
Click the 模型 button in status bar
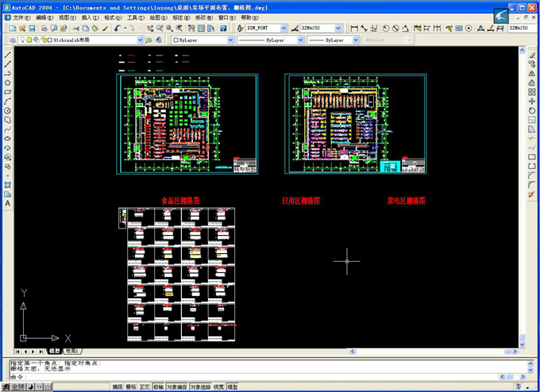(x=233, y=386)
